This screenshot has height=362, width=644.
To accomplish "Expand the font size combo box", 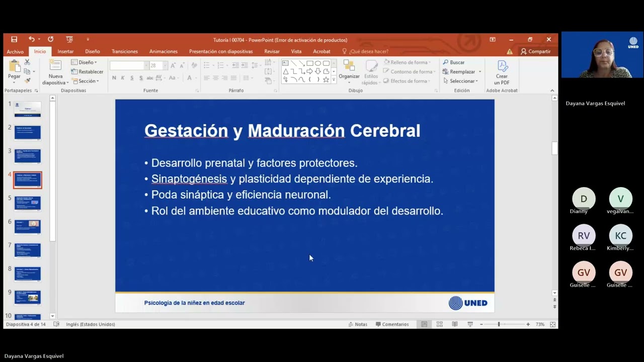I will tap(165, 65).
